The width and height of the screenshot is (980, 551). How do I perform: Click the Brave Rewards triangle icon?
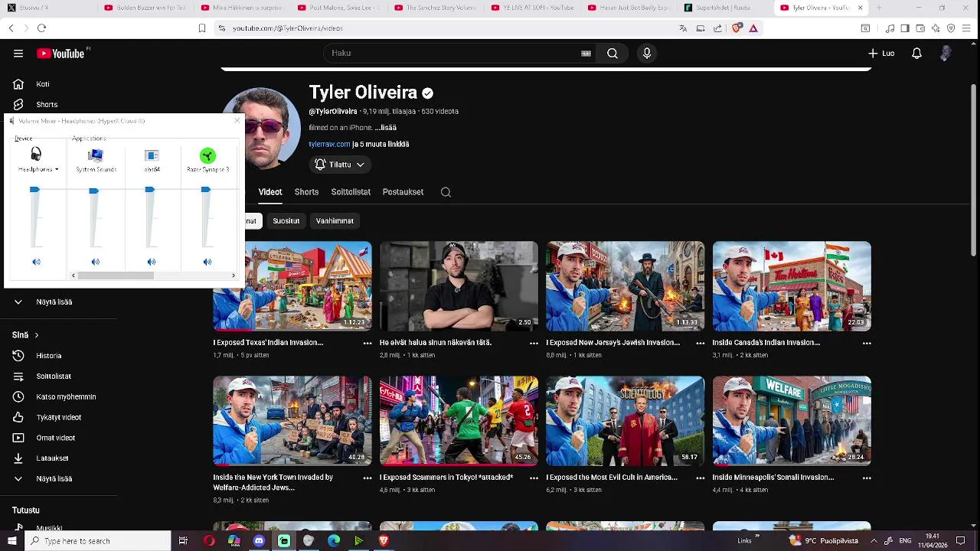tap(753, 28)
